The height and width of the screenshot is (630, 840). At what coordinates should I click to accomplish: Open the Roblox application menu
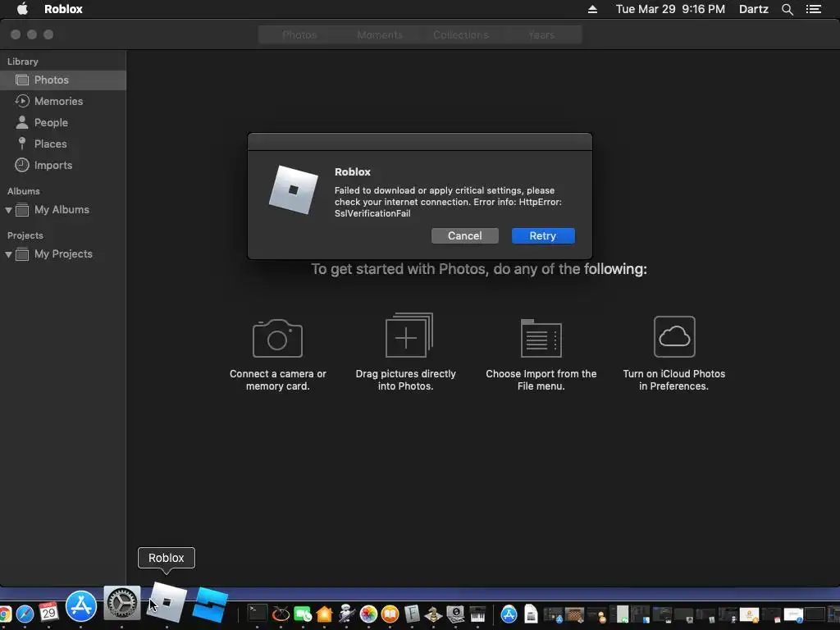(63, 9)
